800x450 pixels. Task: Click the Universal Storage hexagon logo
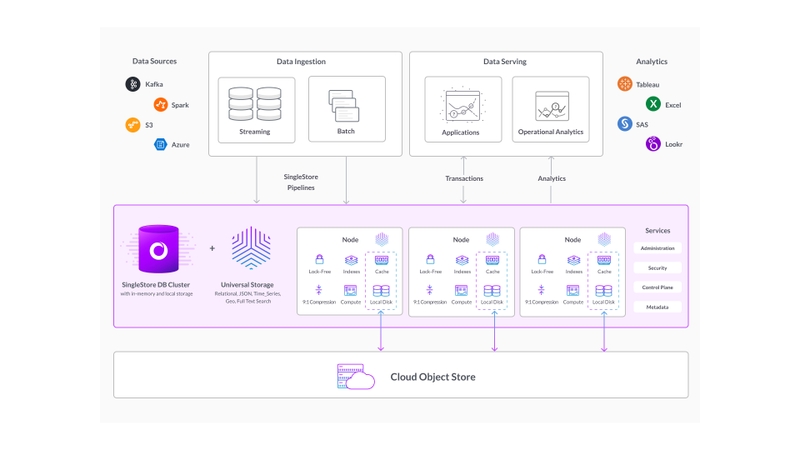point(251,248)
